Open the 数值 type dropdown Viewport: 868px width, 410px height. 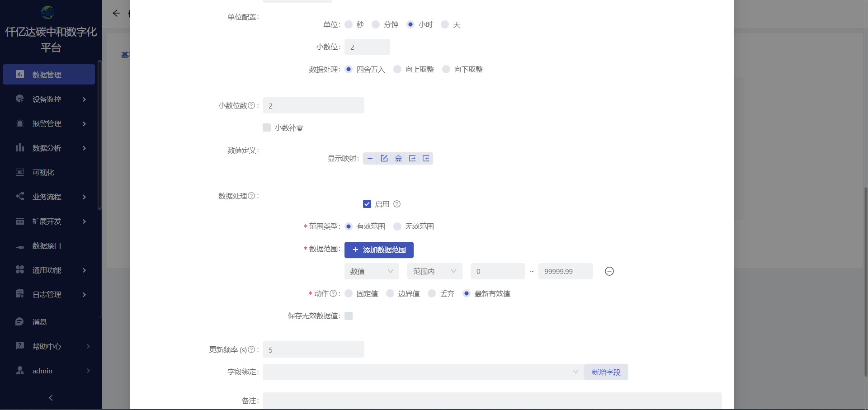tap(372, 271)
